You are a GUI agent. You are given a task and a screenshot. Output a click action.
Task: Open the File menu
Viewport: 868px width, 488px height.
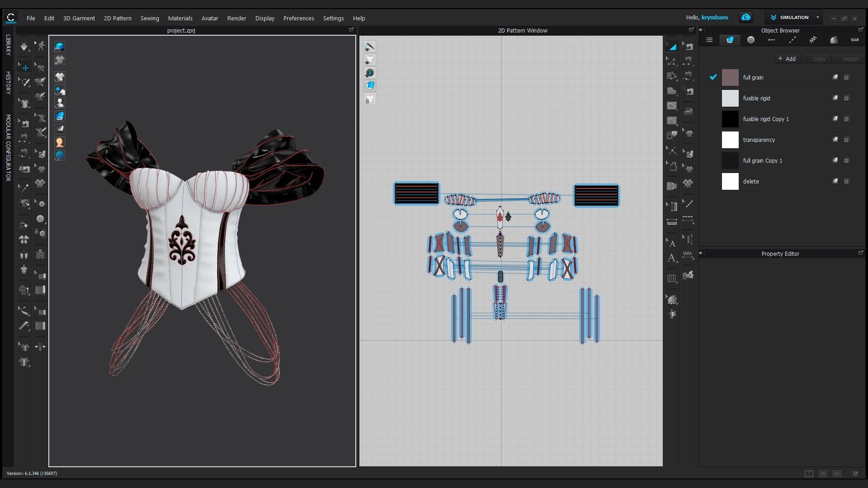click(31, 18)
